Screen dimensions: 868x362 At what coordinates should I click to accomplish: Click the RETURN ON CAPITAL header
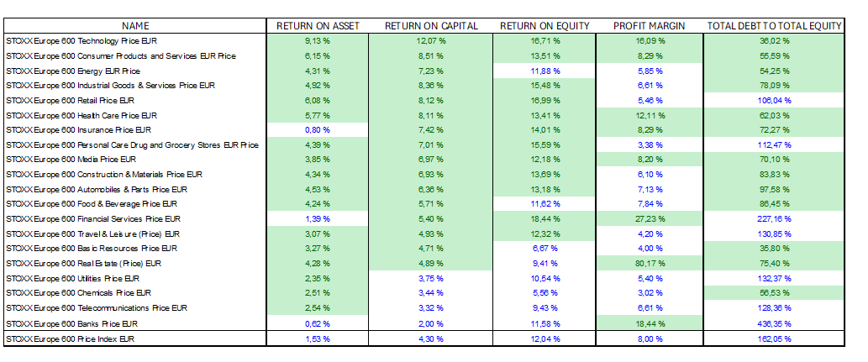click(431, 26)
